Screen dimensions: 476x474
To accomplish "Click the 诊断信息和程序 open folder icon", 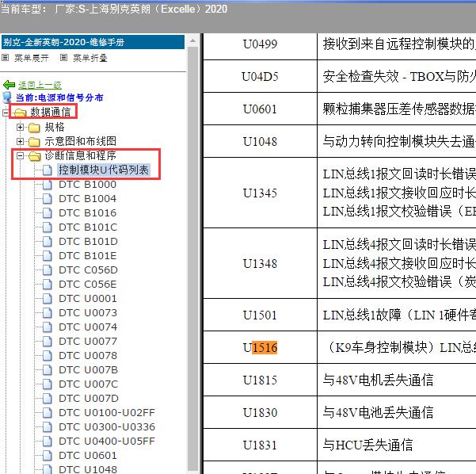I will click(34, 156).
